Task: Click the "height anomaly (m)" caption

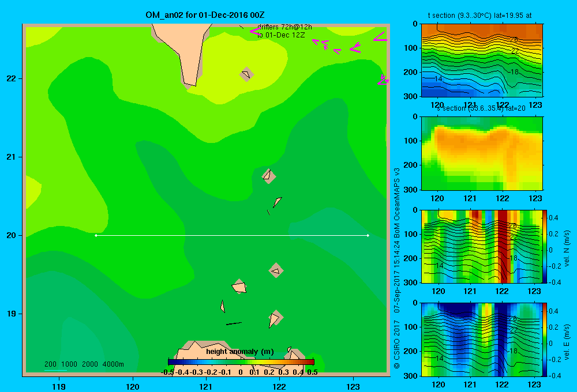Action: coord(240,352)
